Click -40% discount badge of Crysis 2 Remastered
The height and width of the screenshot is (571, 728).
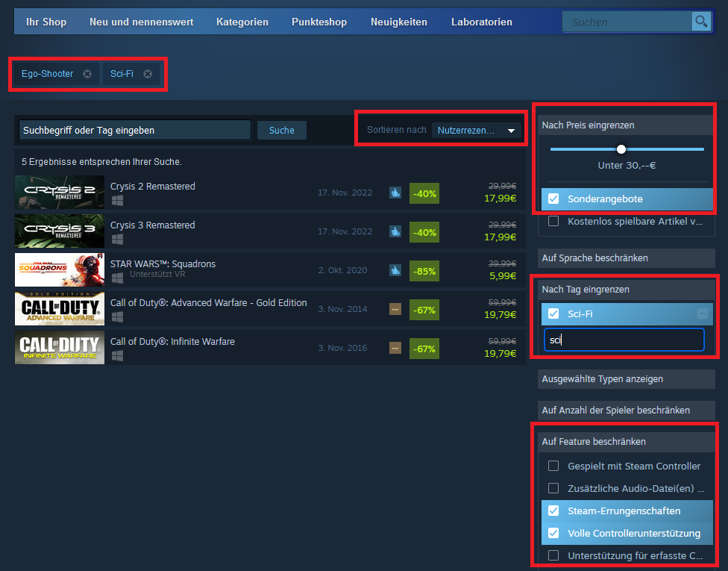coord(424,193)
